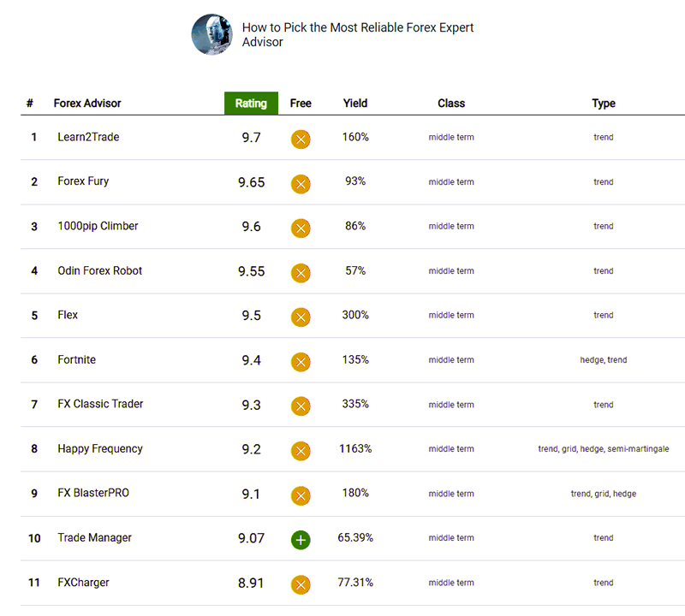Image resolution: width=685 pixels, height=616 pixels.
Task: Open the FX Classic Trader advisor link
Action: (100, 404)
